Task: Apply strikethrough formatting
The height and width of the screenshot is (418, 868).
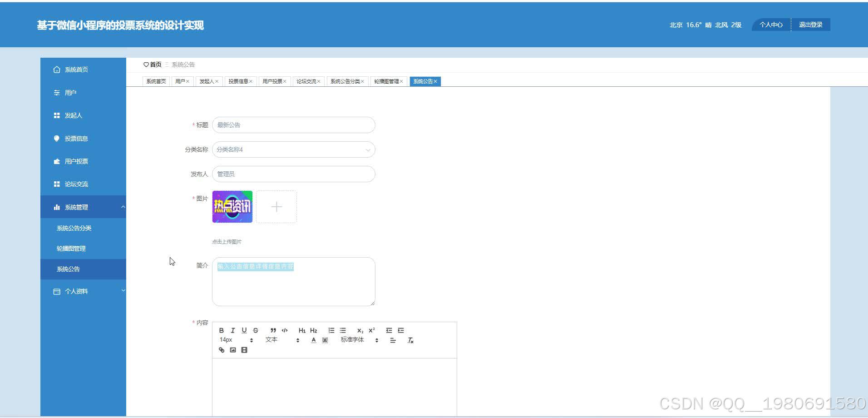Action: (x=256, y=330)
